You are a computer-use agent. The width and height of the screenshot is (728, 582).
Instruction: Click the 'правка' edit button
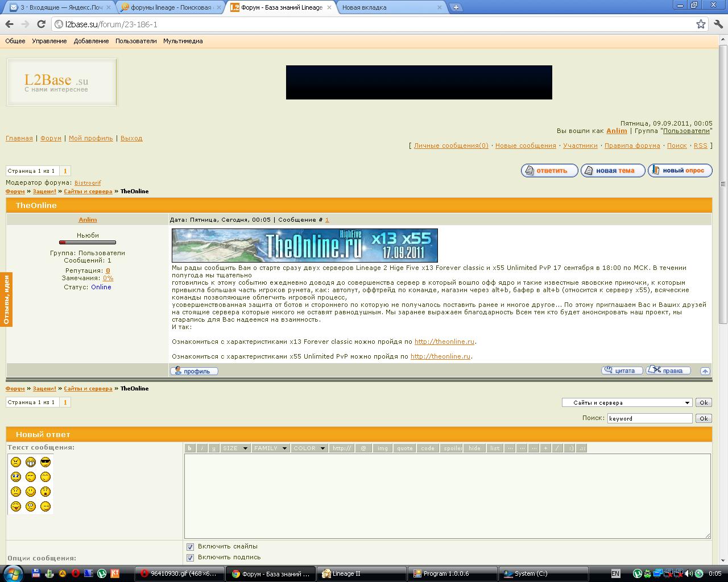pyautogui.click(x=668, y=371)
